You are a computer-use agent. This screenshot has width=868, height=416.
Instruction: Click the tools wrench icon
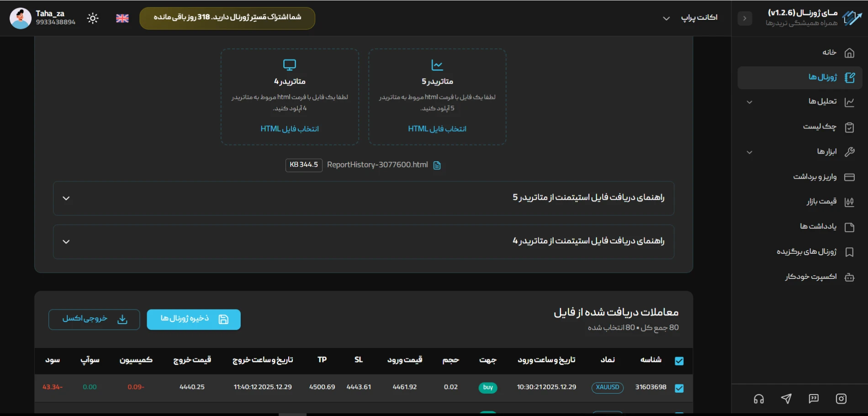849,152
